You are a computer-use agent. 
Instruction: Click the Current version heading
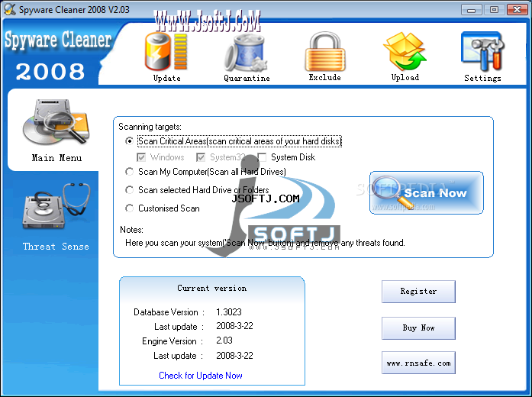(211, 288)
